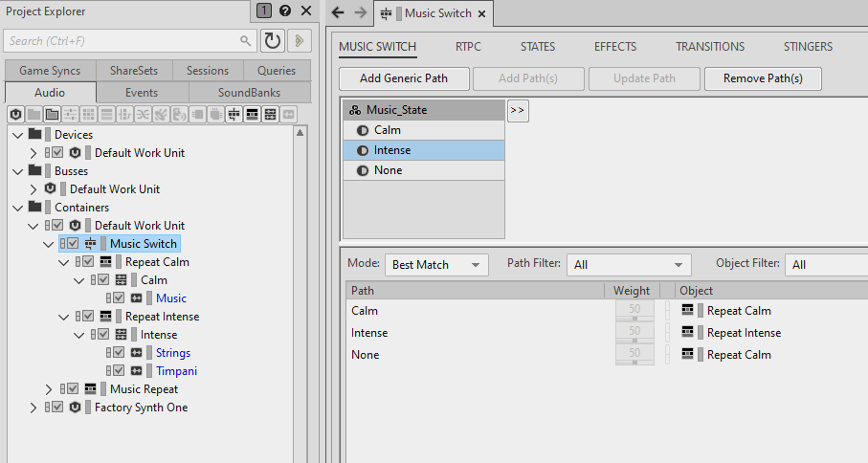
Task: Open the Path Filter dropdown
Action: (629, 265)
